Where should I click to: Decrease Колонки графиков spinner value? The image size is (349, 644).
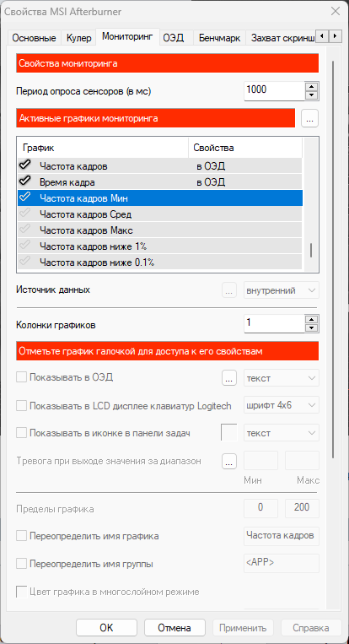[x=312, y=328]
